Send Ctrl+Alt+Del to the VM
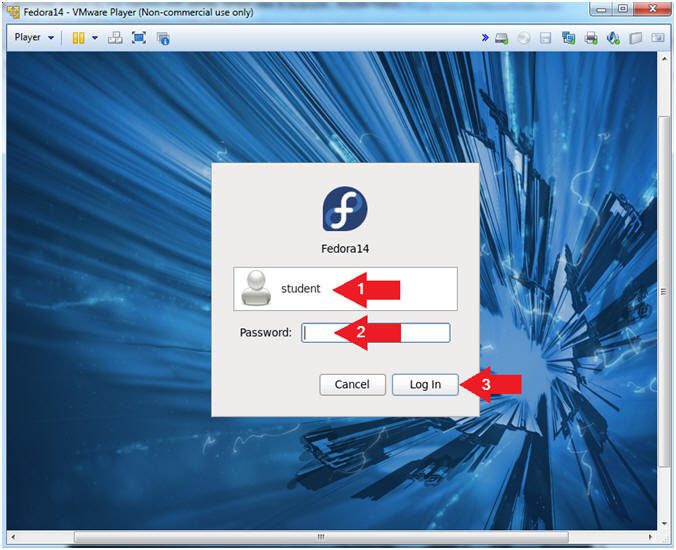The image size is (676, 550). click(x=115, y=38)
